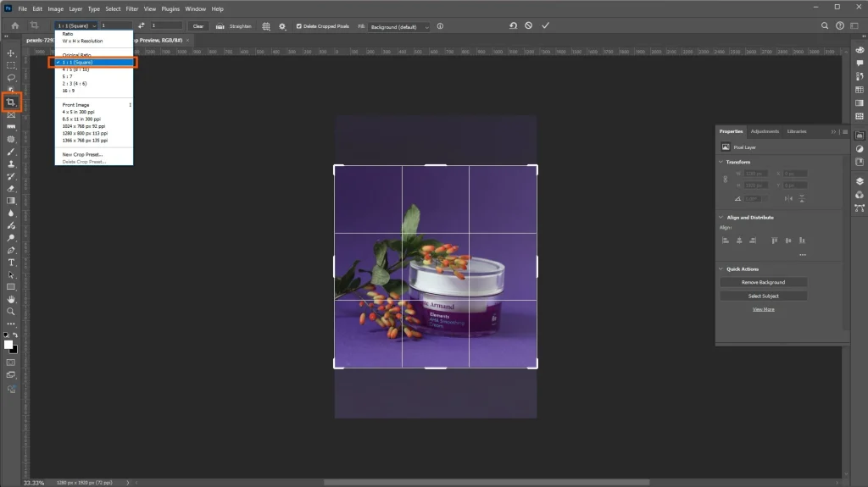
Task: Click the foreground color swatch
Action: tap(8, 344)
